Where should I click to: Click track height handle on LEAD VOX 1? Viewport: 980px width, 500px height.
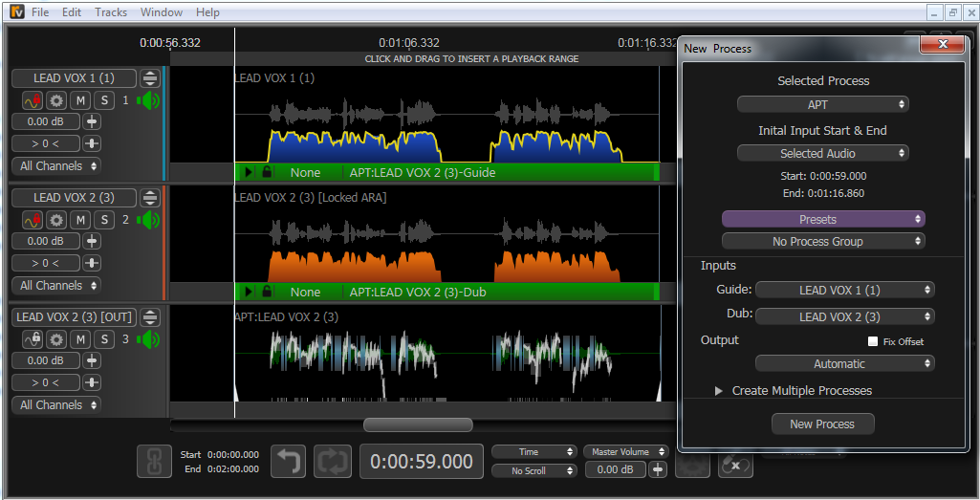[150, 78]
